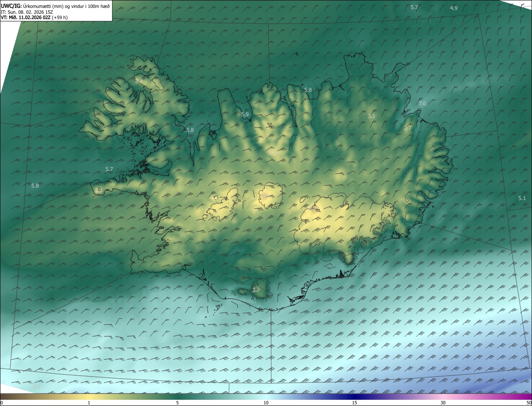Click the initial time line 'IT: Sun. 08. 02. 2026 15Z'

[x=27, y=12]
